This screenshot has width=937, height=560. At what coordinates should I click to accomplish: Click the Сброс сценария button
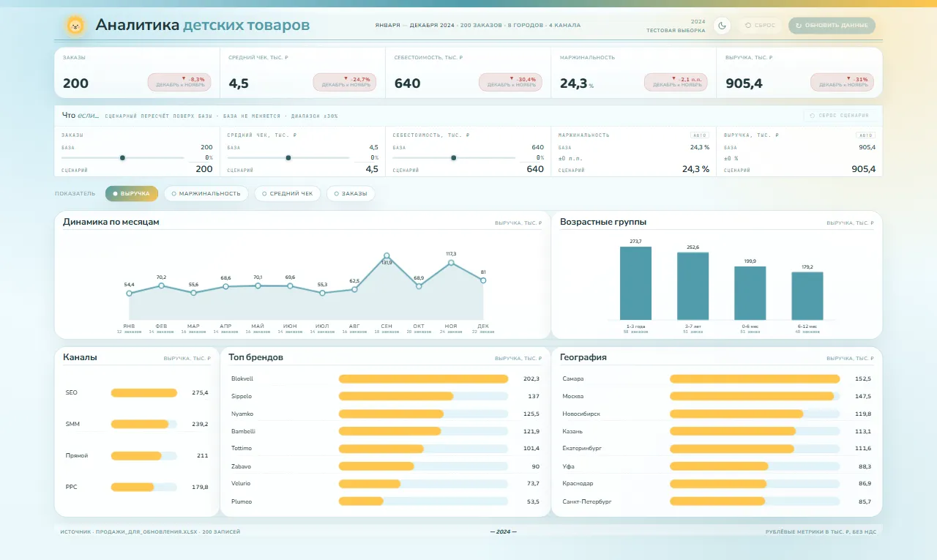click(840, 116)
